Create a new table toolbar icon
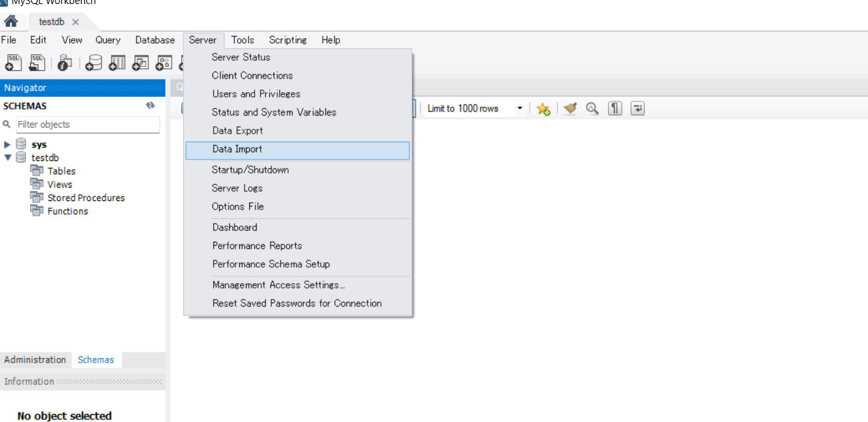 click(118, 63)
